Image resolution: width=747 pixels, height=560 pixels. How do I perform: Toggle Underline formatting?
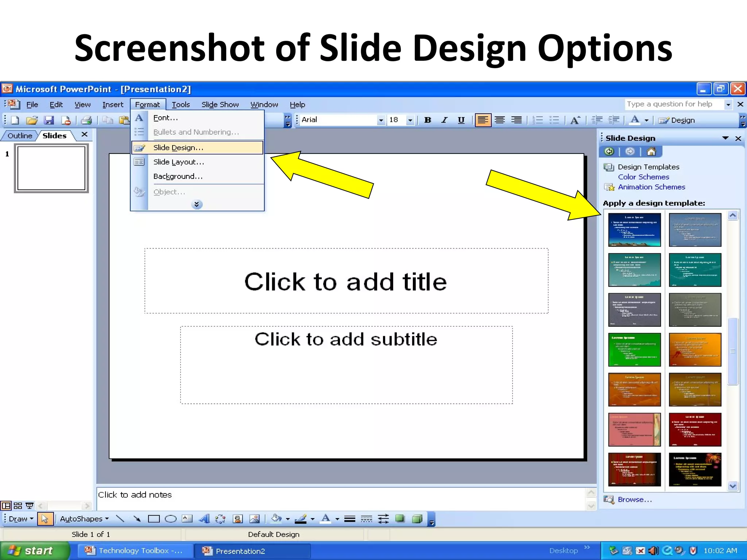click(461, 120)
